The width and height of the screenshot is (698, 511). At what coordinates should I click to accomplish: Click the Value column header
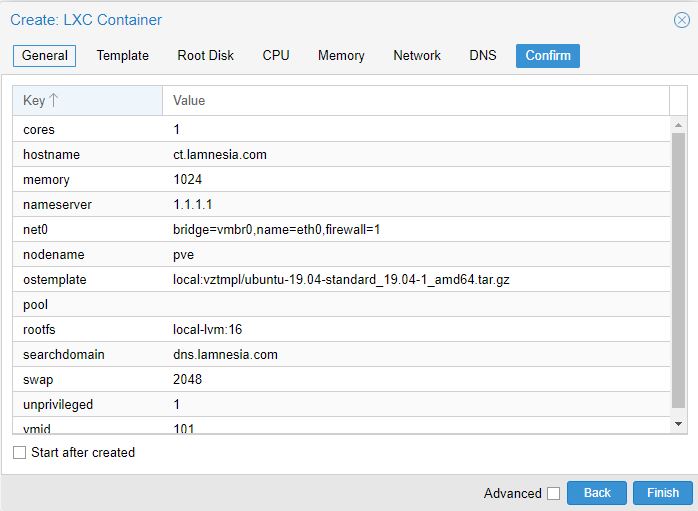(415, 101)
